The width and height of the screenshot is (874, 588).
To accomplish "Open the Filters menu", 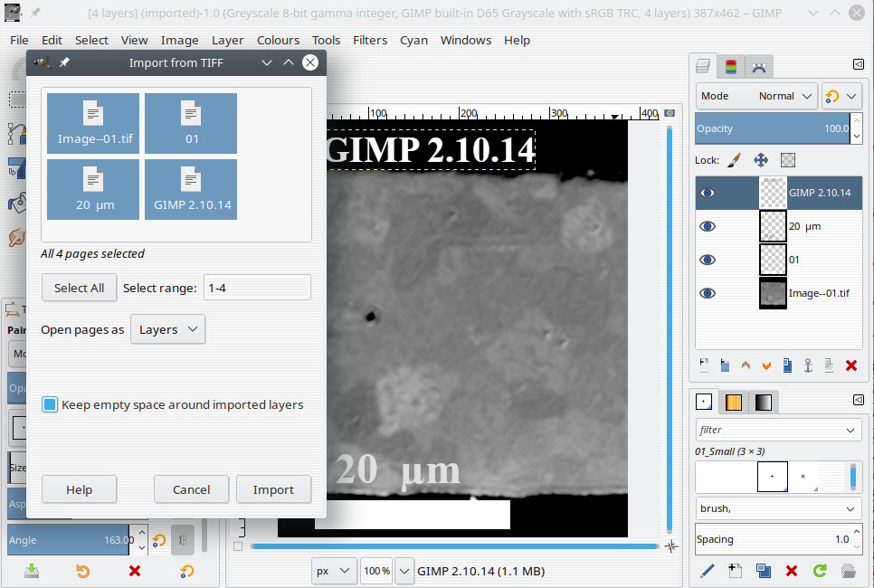I will pos(370,40).
